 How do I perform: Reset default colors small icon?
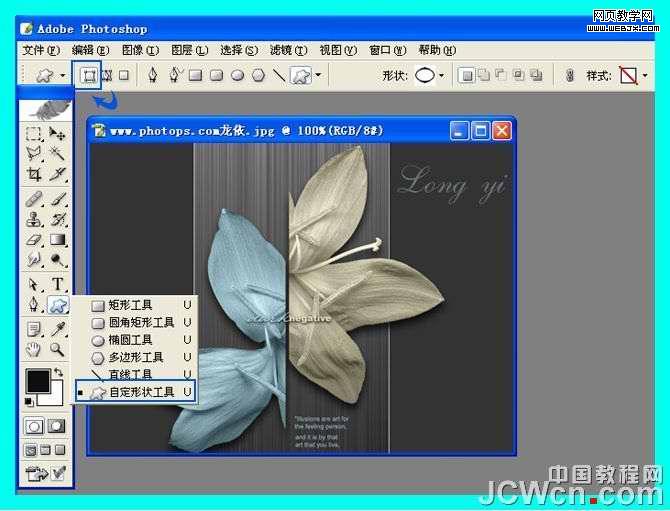29,401
